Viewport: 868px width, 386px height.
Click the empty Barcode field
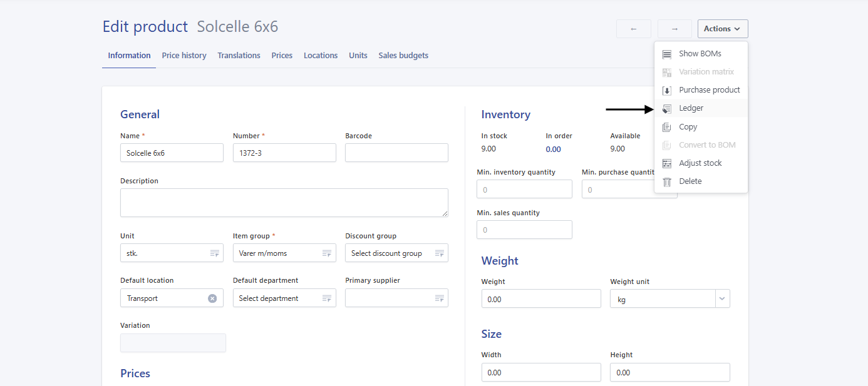396,153
